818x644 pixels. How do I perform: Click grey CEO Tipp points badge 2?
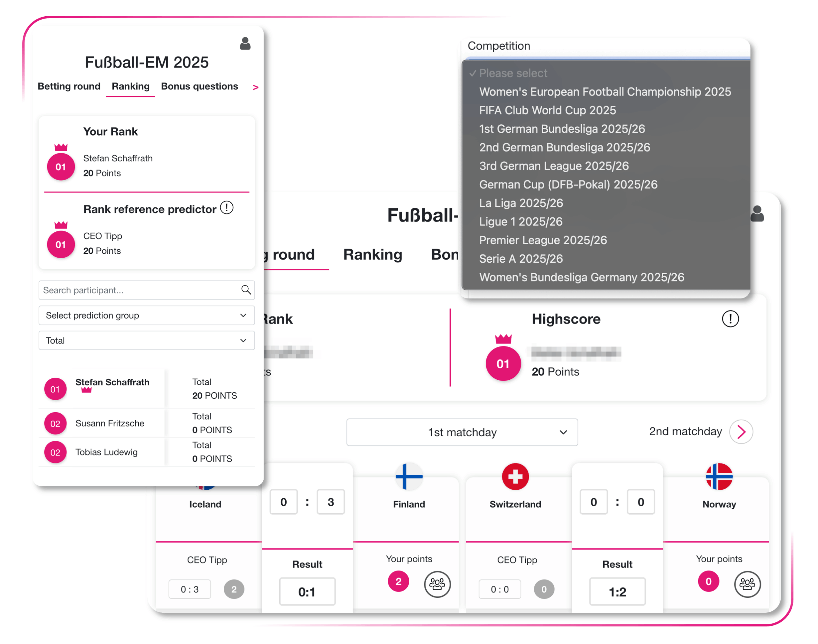pos(234,589)
